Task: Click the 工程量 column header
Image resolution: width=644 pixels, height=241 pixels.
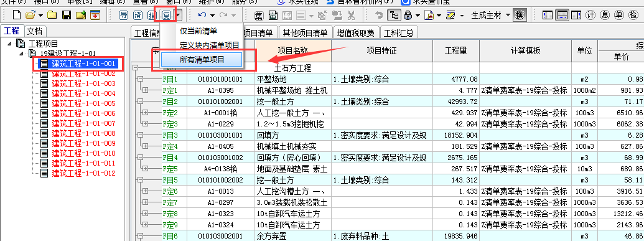Action: point(456,51)
